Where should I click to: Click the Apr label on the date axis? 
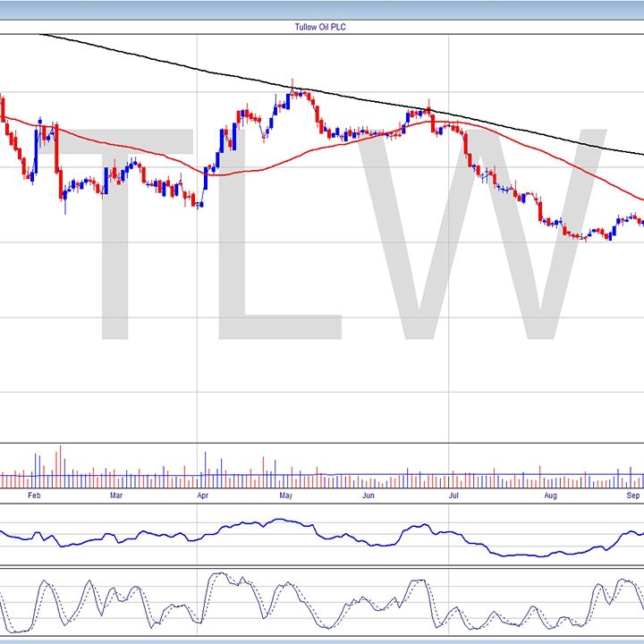pos(202,495)
